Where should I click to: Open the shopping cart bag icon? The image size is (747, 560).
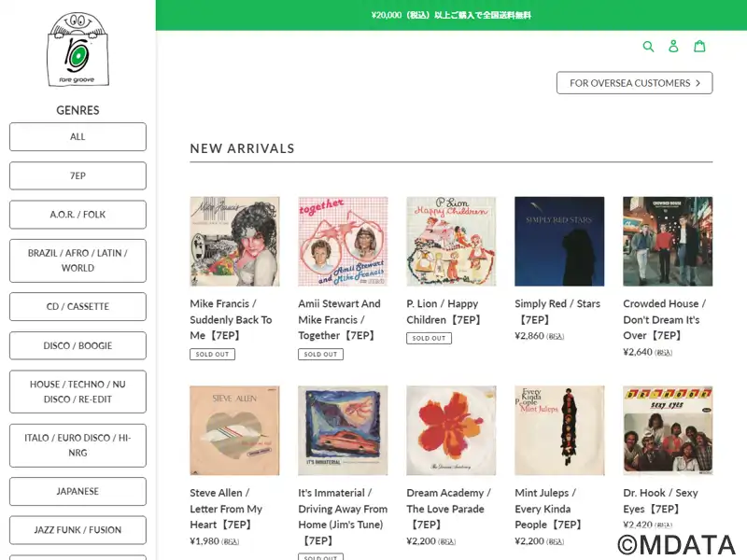point(699,46)
